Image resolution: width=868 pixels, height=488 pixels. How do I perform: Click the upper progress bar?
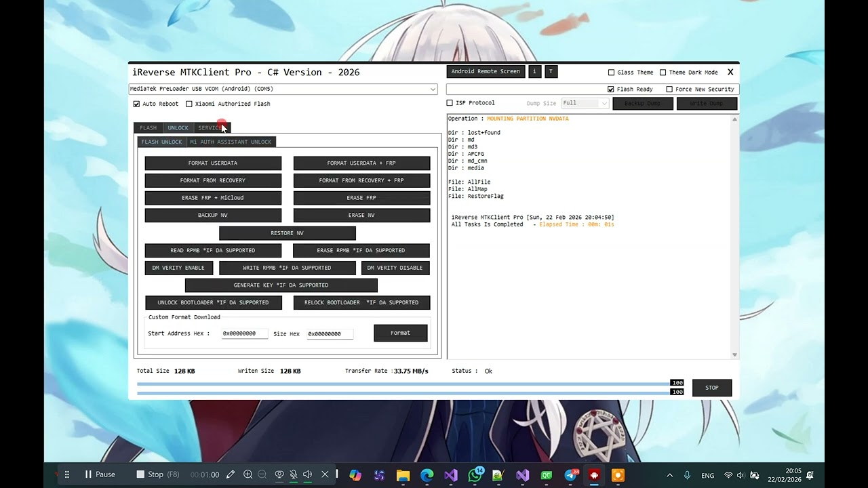(403, 384)
